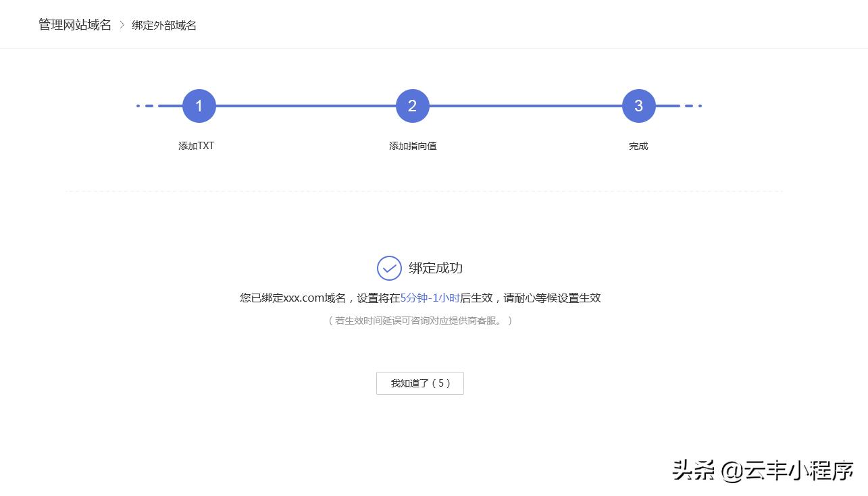Click the number 2 inside the second step badge
This screenshot has height=496, width=868.
412,105
